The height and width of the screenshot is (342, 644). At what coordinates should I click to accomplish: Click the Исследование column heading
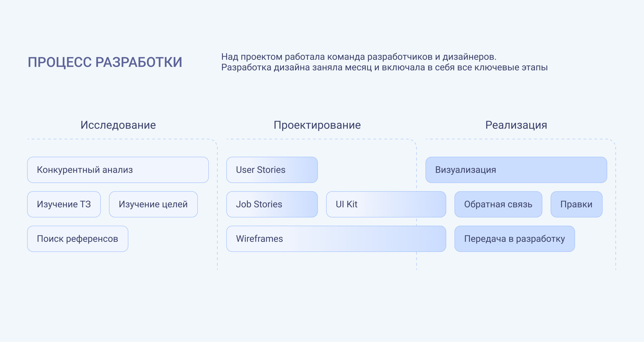point(118,125)
